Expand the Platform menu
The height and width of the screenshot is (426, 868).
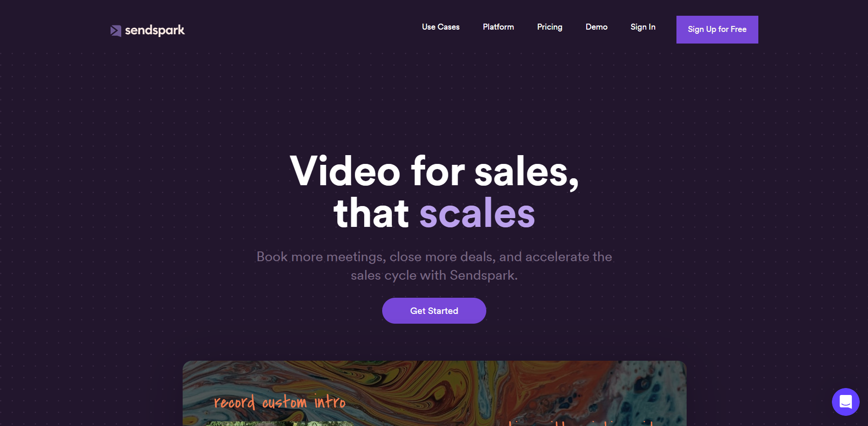click(x=498, y=27)
